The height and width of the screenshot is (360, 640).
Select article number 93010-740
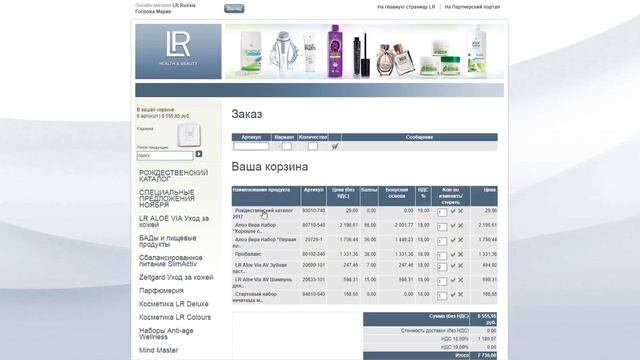pyautogui.click(x=313, y=211)
